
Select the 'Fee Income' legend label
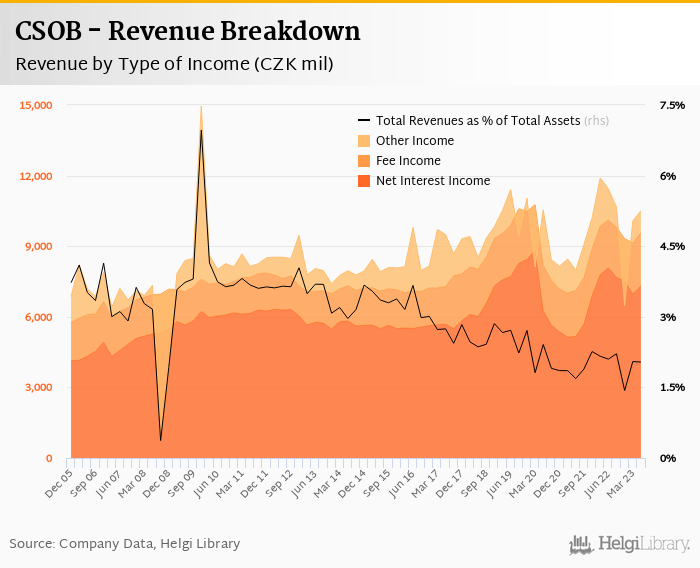pyautogui.click(x=408, y=161)
